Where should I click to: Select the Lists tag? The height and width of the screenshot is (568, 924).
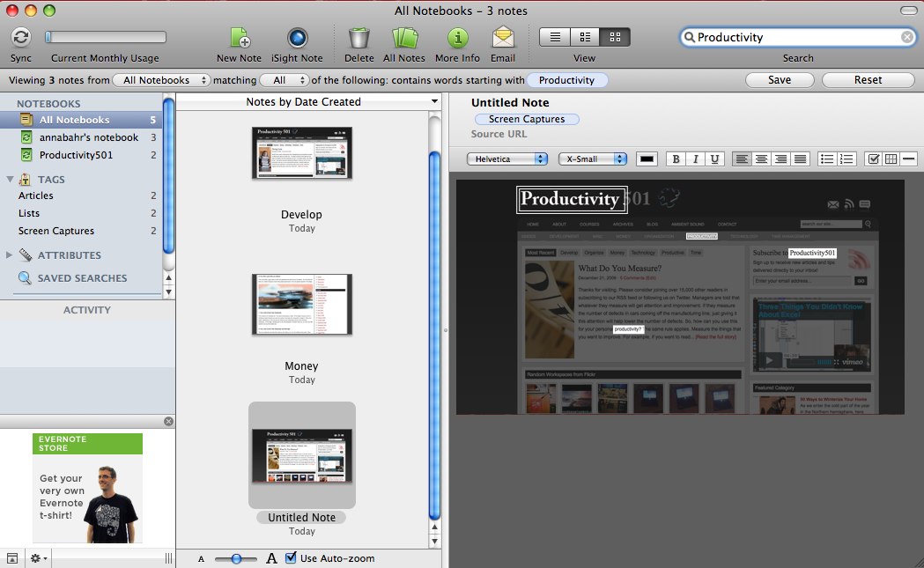tap(81, 213)
